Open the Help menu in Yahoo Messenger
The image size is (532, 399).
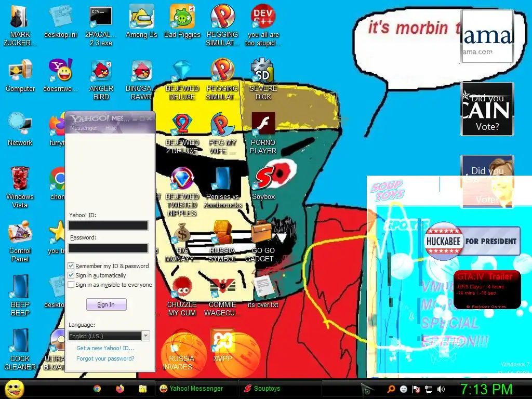(x=111, y=128)
